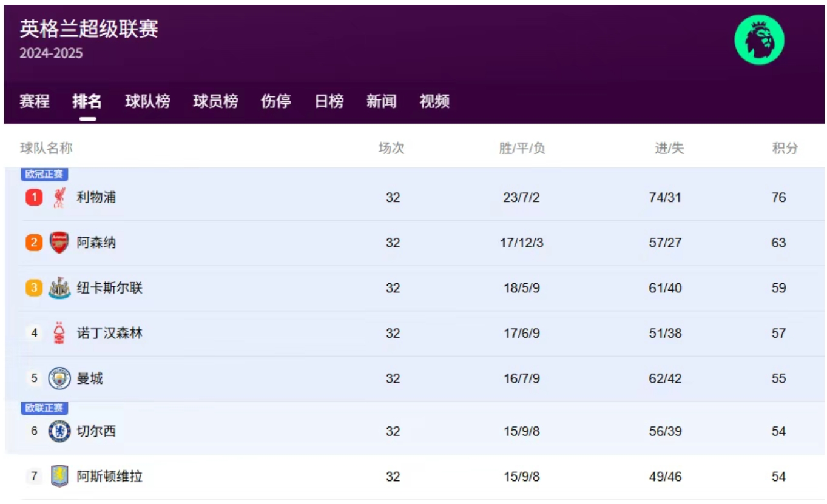
Task: Click Aston Villa's 49/46 goals value
Action: click(x=665, y=477)
